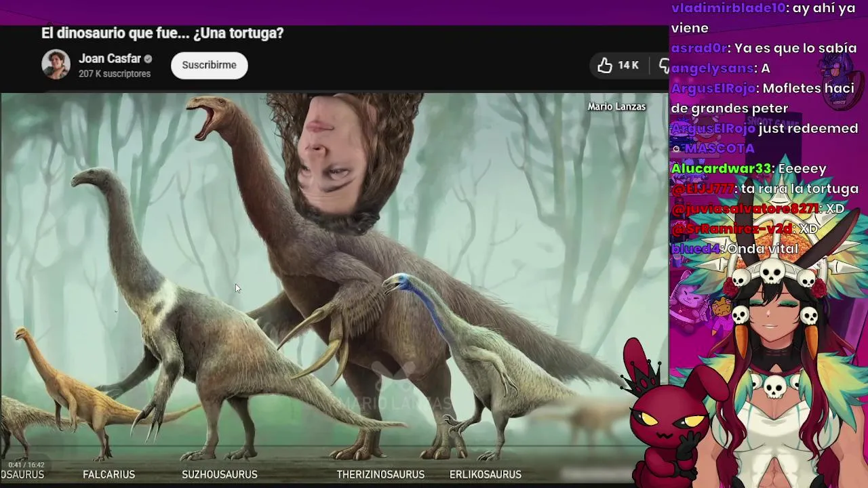Viewport: 868px width, 488px height.
Task: Click the video title about the tortuga dinosaur
Action: point(162,33)
